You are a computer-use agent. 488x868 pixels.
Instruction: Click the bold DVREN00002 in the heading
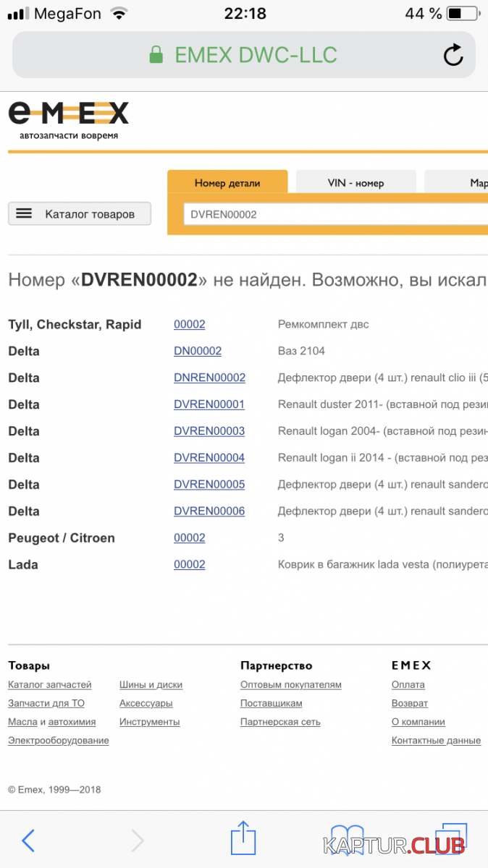tap(139, 281)
